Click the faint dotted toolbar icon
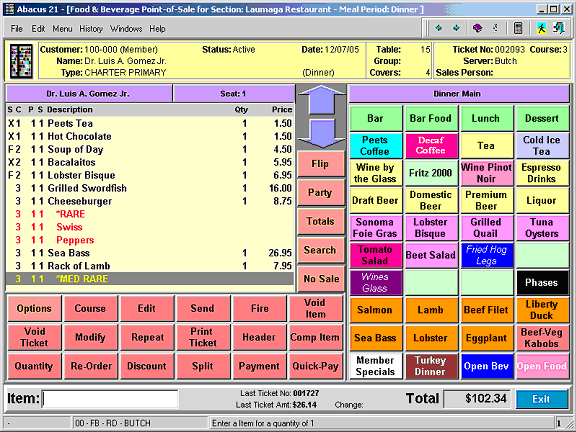The height and width of the screenshot is (432, 576). pyautogui.click(x=496, y=28)
